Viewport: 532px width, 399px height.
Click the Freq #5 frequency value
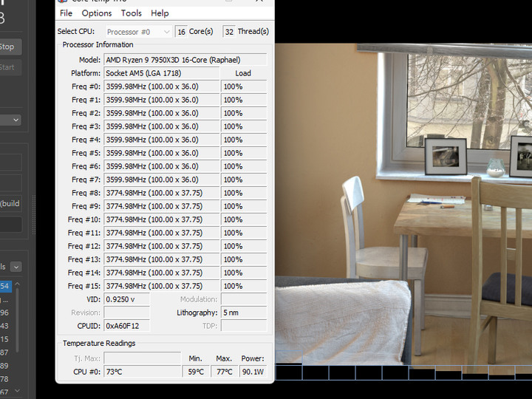click(162, 153)
